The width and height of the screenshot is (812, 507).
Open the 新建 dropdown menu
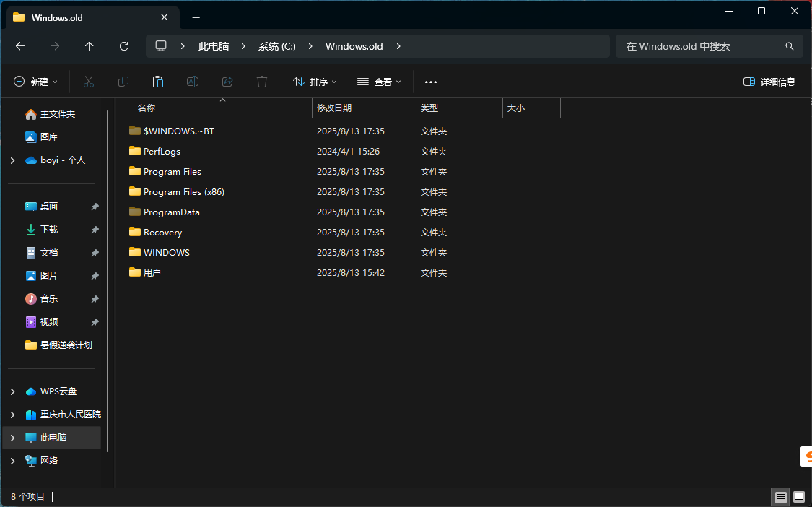(35, 82)
